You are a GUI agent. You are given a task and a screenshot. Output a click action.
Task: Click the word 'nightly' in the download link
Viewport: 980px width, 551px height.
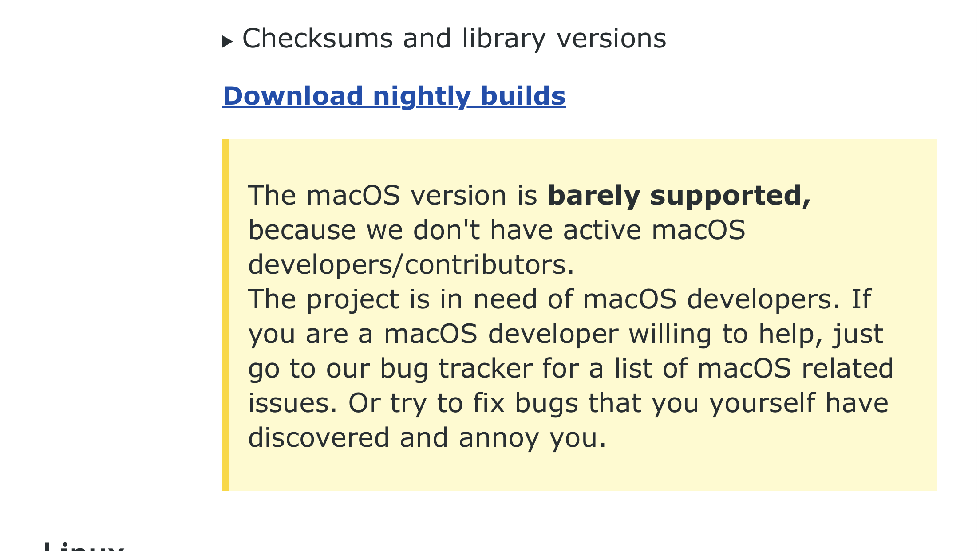[422, 97]
